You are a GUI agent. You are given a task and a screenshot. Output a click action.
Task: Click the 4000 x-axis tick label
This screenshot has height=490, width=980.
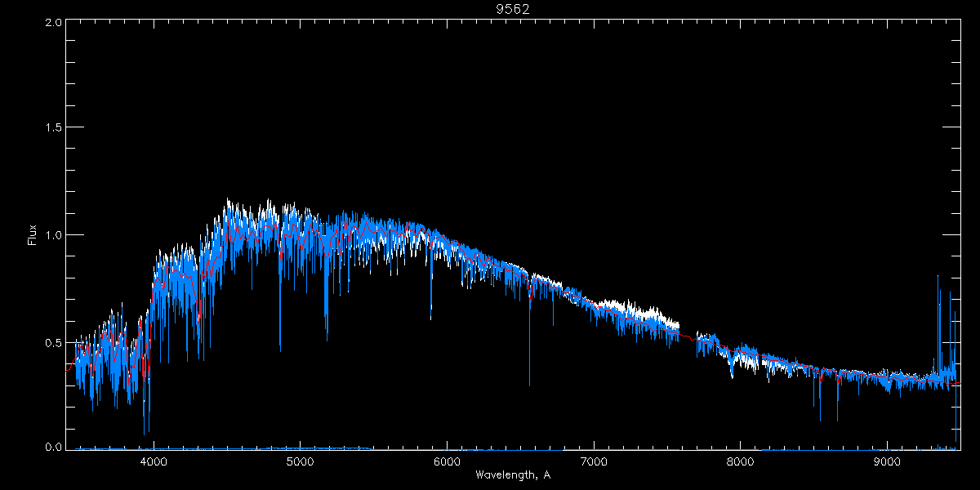click(x=154, y=461)
